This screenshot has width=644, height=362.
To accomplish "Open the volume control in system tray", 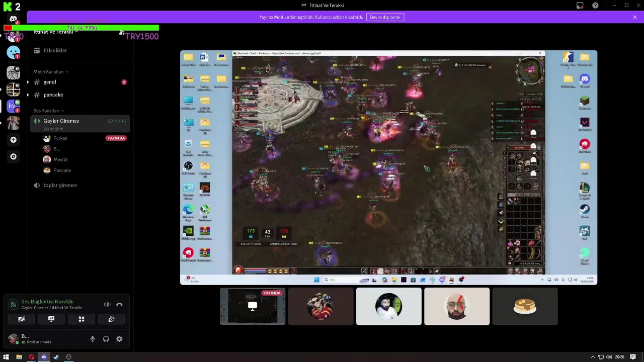I will click(609, 357).
